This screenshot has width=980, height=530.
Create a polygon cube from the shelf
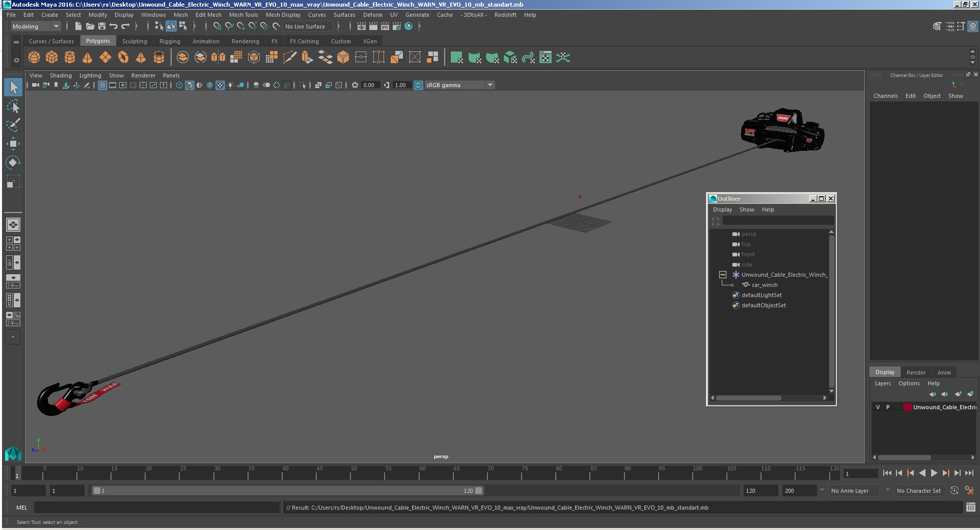tap(52, 58)
